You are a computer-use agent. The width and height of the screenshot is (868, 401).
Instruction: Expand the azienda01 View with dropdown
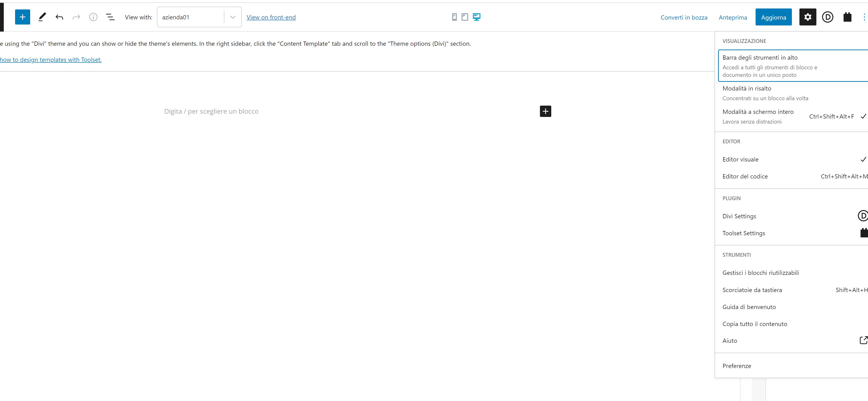(233, 17)
